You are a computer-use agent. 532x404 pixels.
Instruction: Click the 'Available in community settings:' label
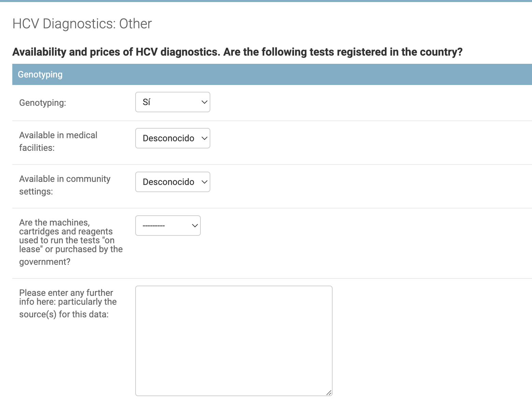point(65,185)
